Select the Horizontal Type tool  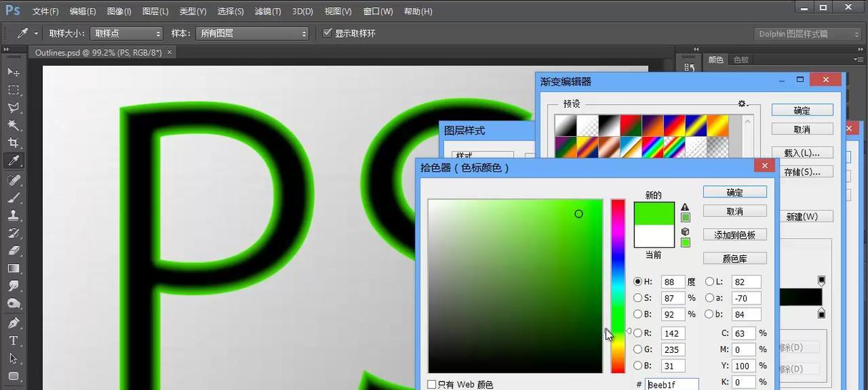pyautogui.click(x=14, y=341)
